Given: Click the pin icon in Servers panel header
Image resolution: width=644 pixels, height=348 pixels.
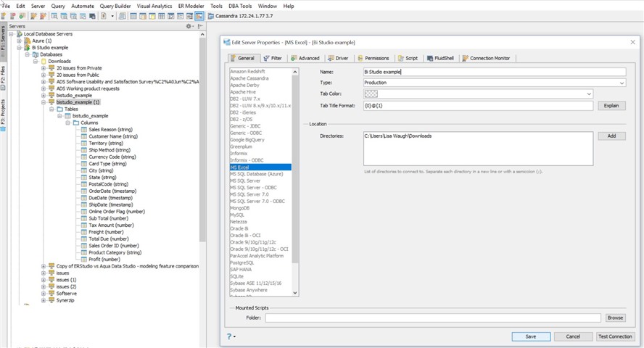Looking at the screenshot, I should pyautogui.click(x=200, y=26).
